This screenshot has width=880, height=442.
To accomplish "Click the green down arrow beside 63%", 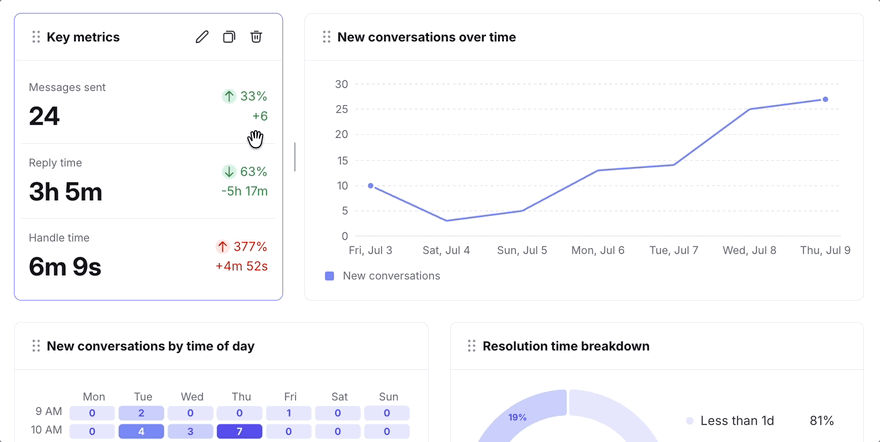I will pos(228,172).
